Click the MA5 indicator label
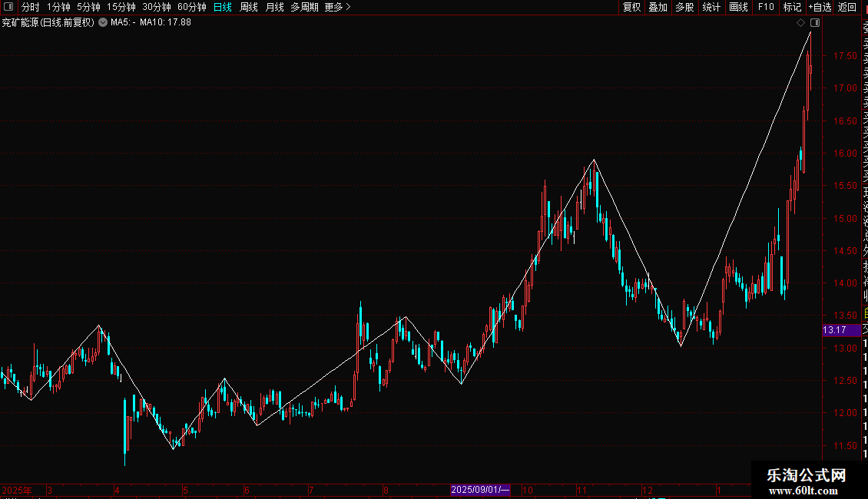Image resolution: width=868 pixels, height=499 pixels. point(123,23)
